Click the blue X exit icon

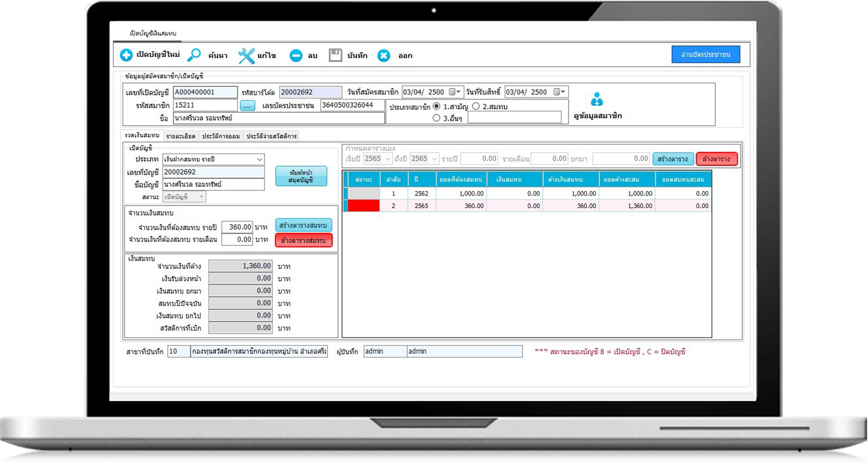[x=384, y=56]
